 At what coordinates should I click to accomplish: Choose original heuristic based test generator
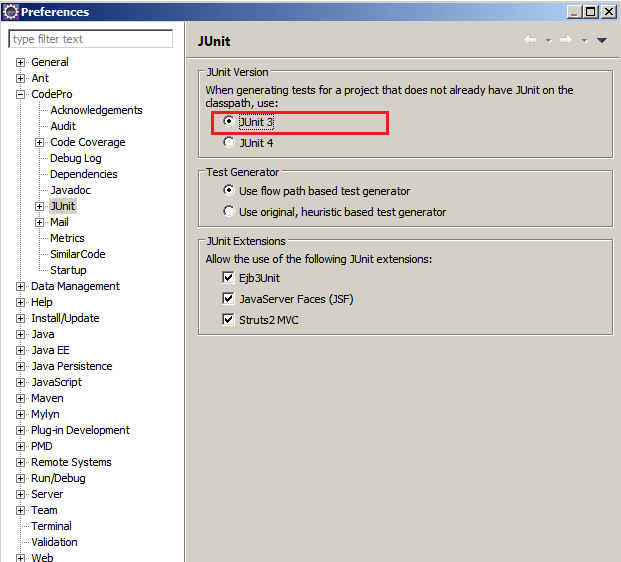(x=229, y=211)
